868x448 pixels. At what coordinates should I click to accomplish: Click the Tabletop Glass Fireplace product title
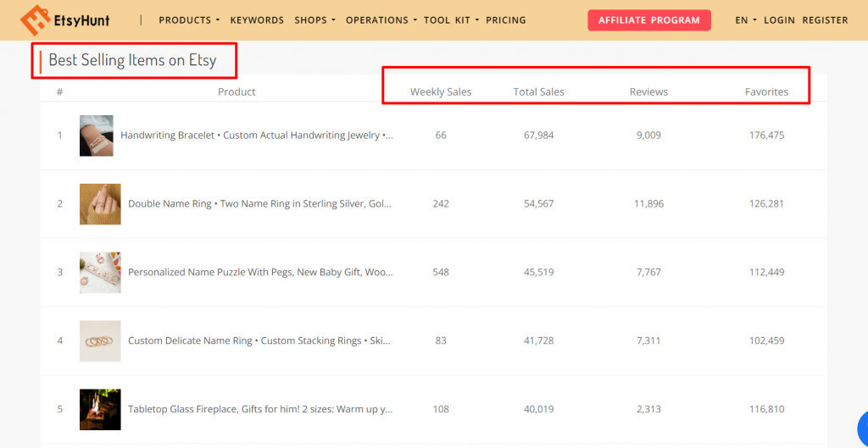pos(260,409)
